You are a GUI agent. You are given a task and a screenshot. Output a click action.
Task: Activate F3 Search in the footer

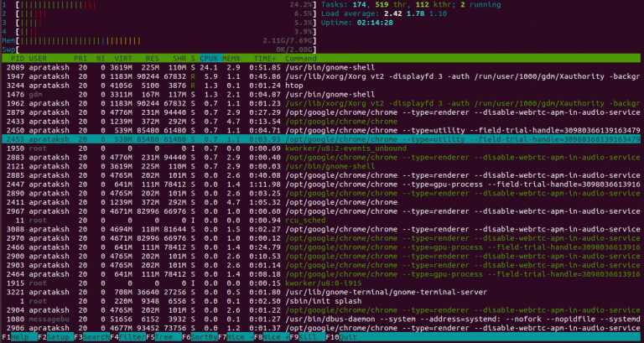coord(91,338)
